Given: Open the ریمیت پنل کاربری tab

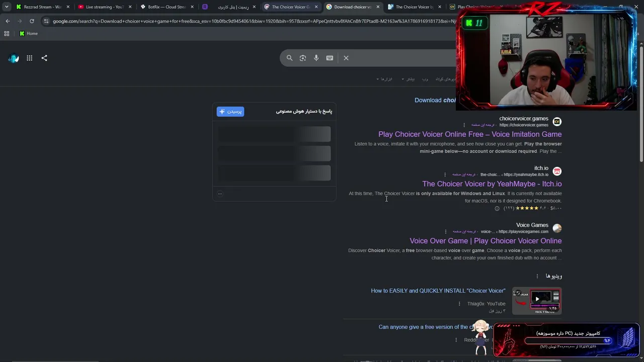Looking at the screenshot, I should coord(229,7).
